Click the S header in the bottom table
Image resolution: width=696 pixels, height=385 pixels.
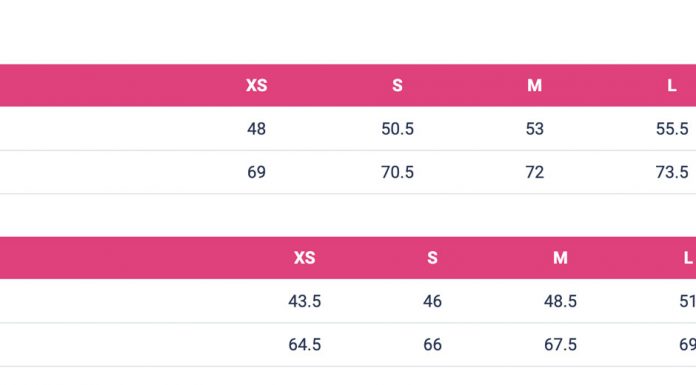click(432, 258)
